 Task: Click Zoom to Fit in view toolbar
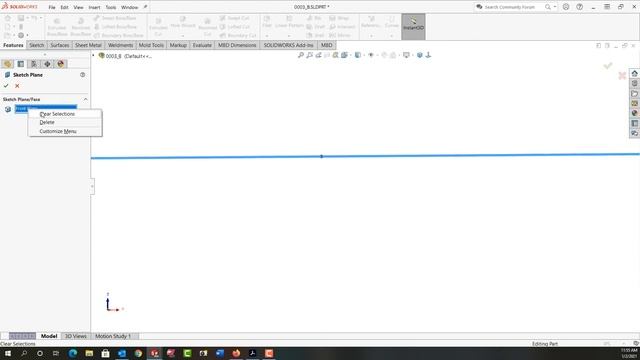coord(301,55)
